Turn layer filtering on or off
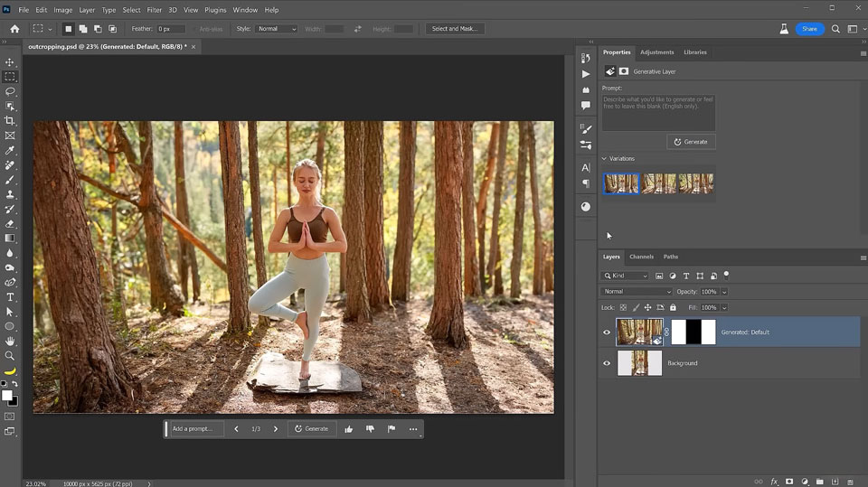The image size is (868, 487). (726, 275)
